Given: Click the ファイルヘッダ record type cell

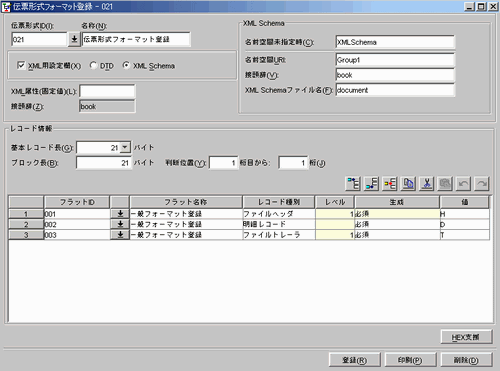Looking at the screenshot, I should pos(279,214).
